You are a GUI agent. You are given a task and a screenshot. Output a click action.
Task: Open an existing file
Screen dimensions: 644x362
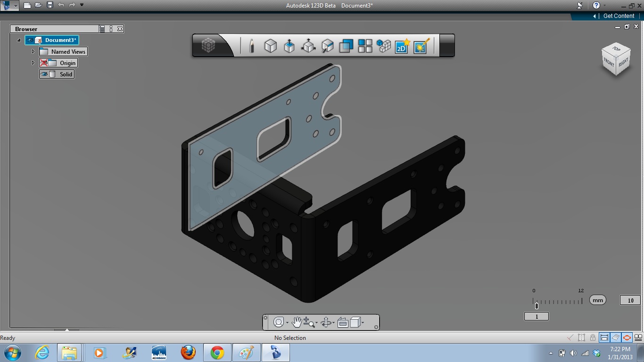tap(38, 5)
